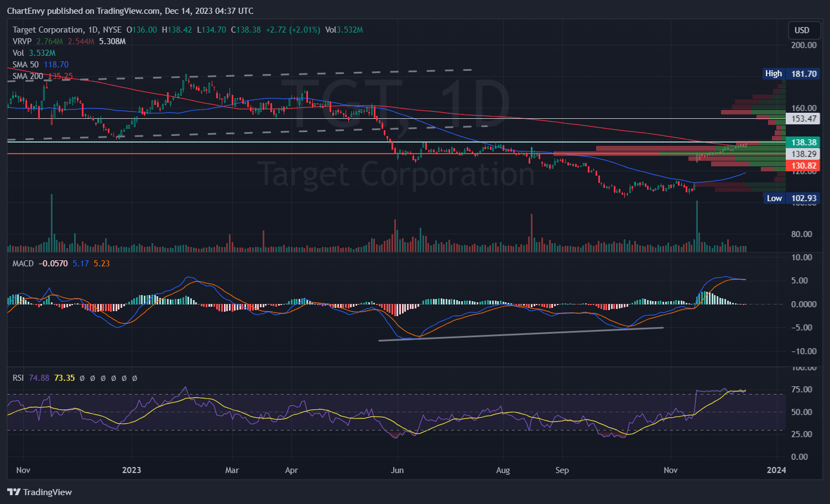
Task: Select the SMA 200 indicator legend
Action: [x=43, y=76]
